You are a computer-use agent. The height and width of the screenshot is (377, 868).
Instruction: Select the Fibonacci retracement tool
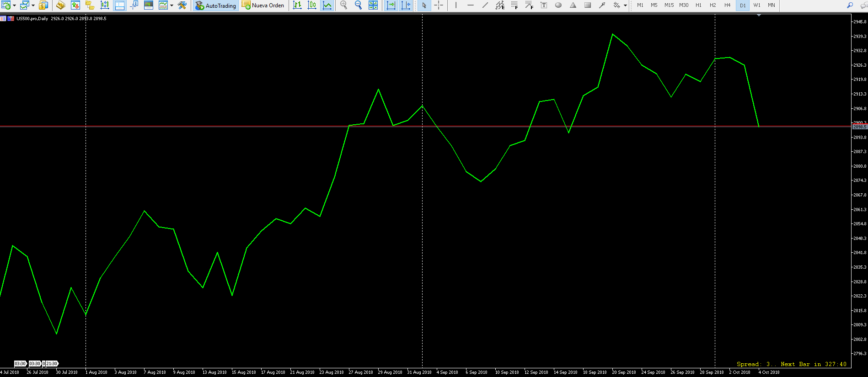click(514, 5)
